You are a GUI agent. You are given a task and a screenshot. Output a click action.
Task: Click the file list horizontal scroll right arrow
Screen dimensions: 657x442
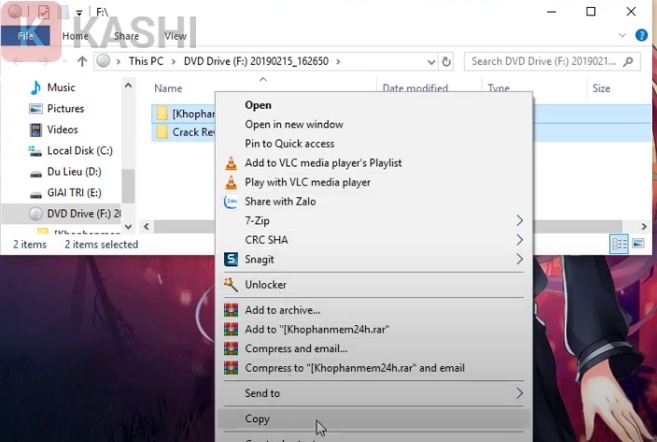pyautogui.click(x=644, y=227)
